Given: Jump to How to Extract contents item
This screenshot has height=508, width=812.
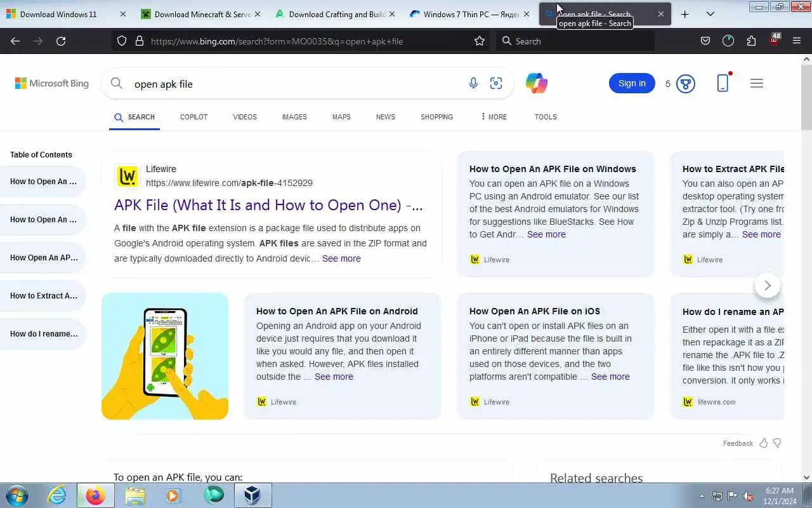Looking at the screenshot, I should [x=43, y=295].
